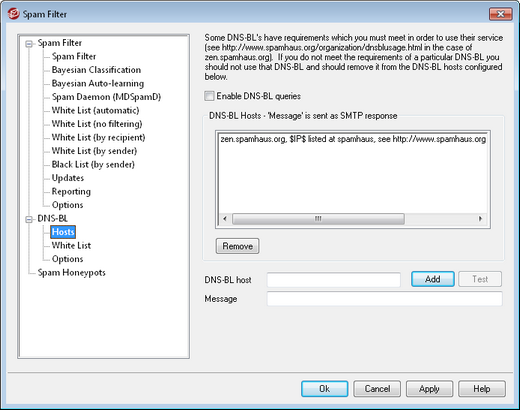
Task: Open Spam Daemon (MDSpamD) page
Action: click(106, 97)
